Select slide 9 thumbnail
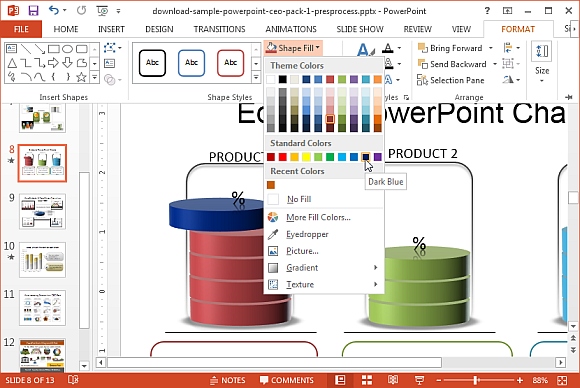 coord(43,211)
